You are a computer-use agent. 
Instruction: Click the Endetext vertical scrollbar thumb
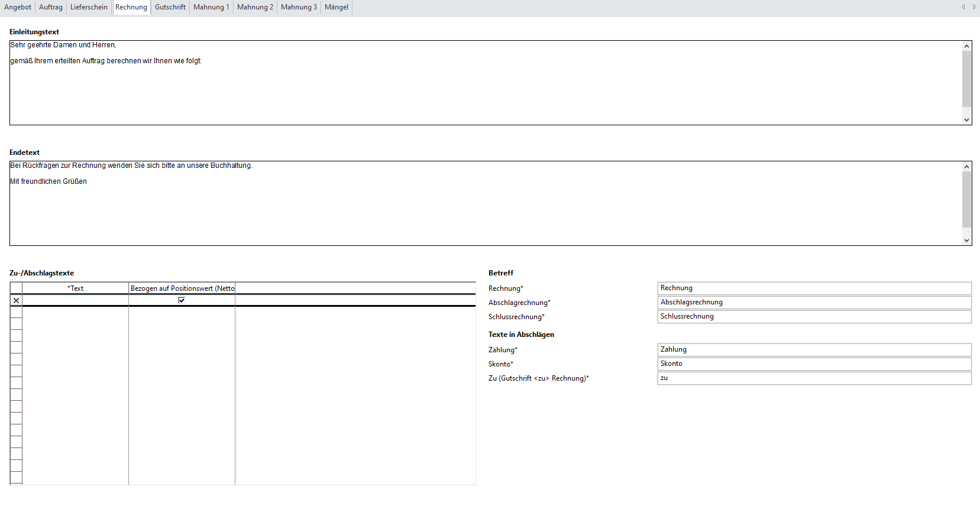[x=966, y=199]
